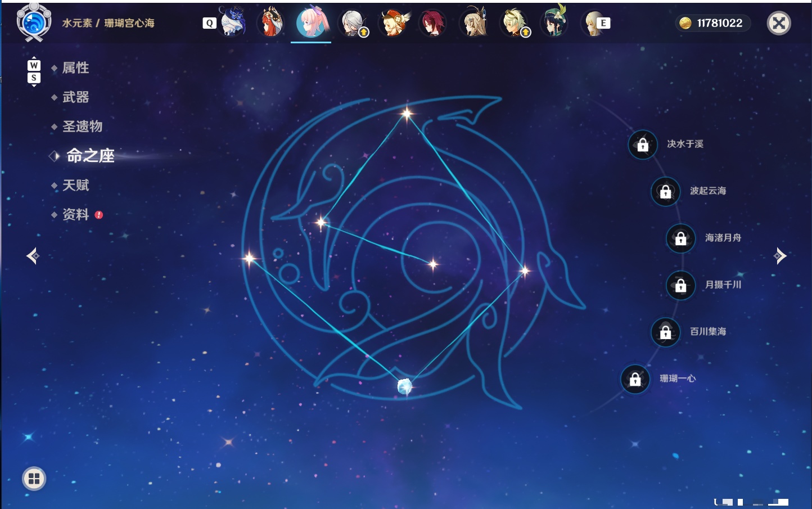Switch to the 属性 attributes tab
The width and height of the screenshot is (812, 509).
[x=75, y=68]
